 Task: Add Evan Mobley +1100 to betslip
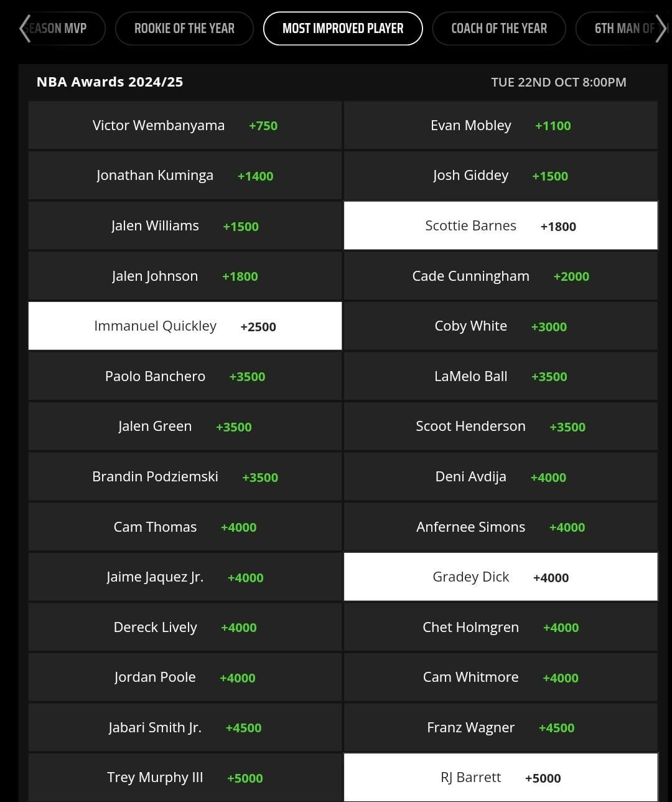click(x=501, y=125)
